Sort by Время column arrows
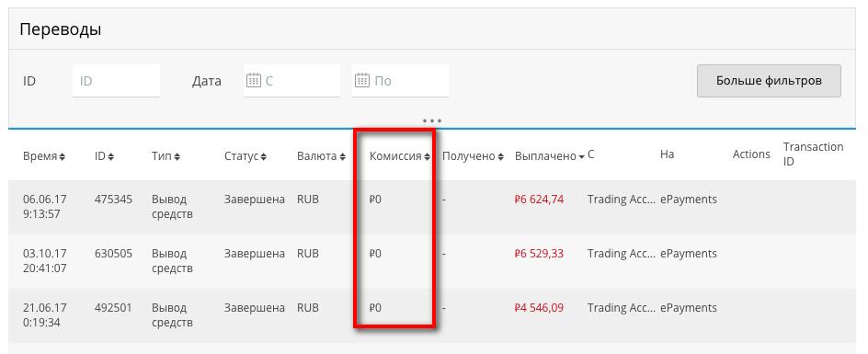The image size is (868, 354). click(x=62, y=157)
